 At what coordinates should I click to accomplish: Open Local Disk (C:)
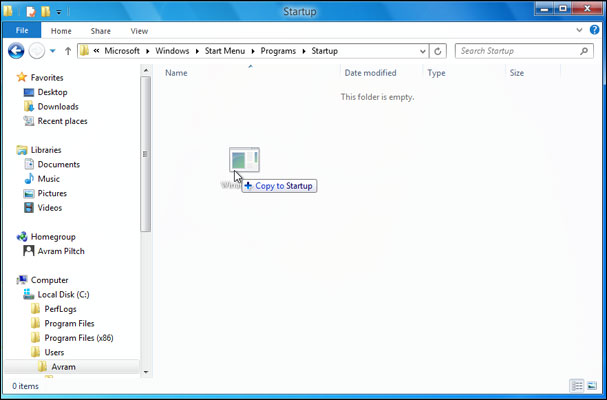click(x=63, y=295)
